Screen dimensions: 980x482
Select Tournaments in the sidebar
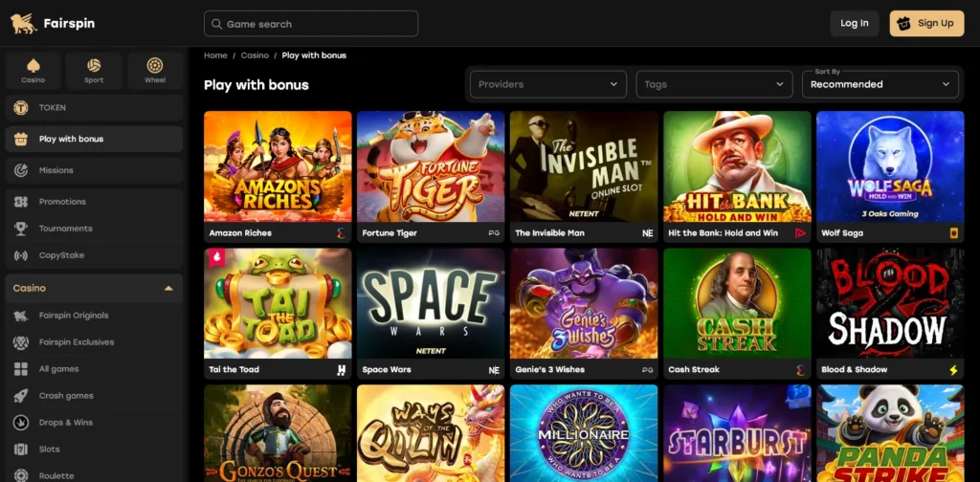pos(94,229)
